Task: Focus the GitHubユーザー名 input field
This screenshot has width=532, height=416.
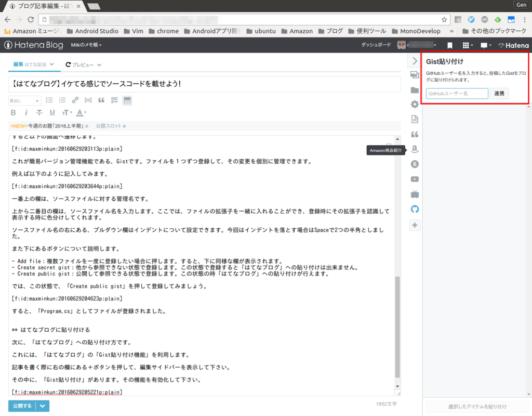Action: click(457, 94)
